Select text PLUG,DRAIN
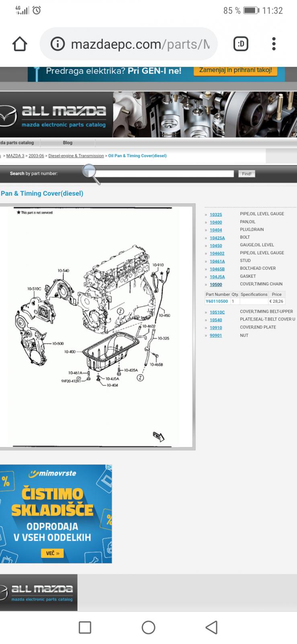The height and width of the screenshot is (644, 297). click(x=252, y=229)
